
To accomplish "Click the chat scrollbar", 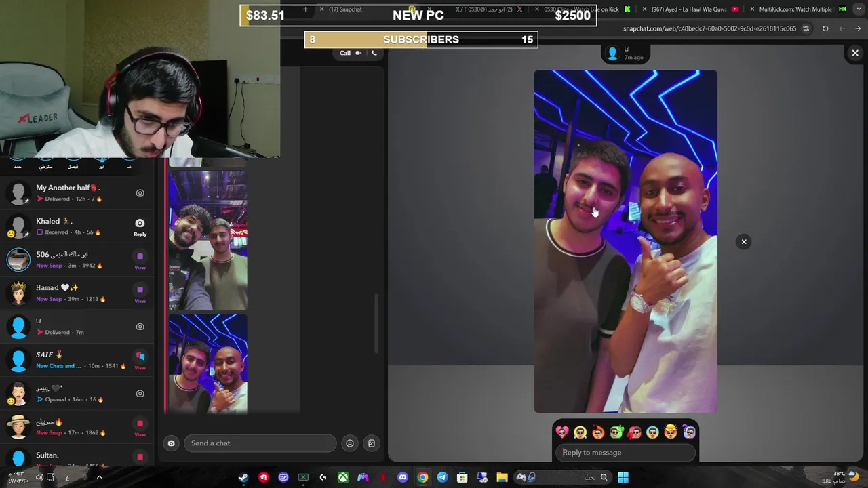I will coord(376,323).
